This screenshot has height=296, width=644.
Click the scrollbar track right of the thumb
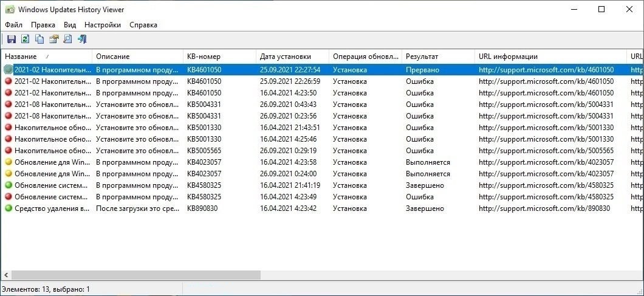tap(452, 275)
